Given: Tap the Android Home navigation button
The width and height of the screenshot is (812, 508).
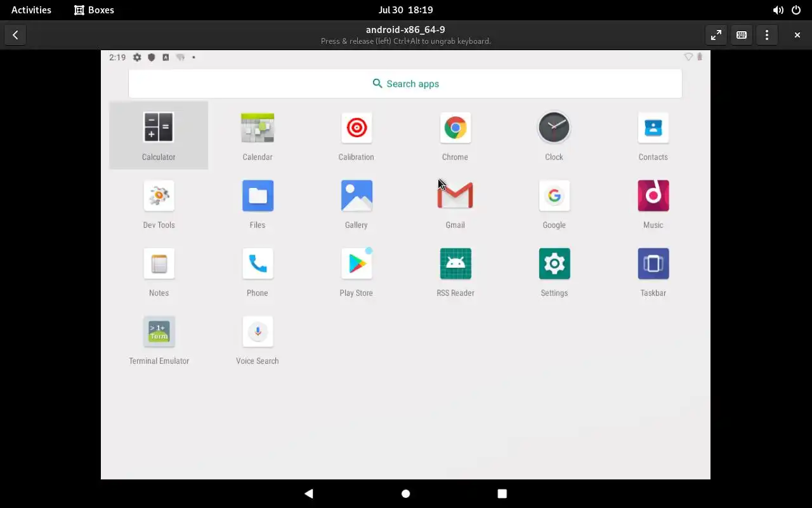Looking at the screenshot, I should pyautogui.click(x=406, y=493).
